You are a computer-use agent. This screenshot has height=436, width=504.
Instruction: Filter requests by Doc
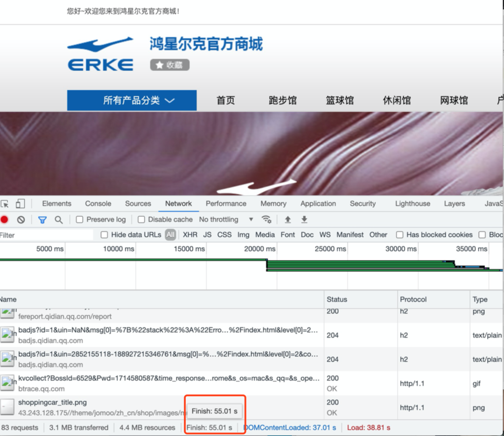pyautogui.click(x=307, y=235)
